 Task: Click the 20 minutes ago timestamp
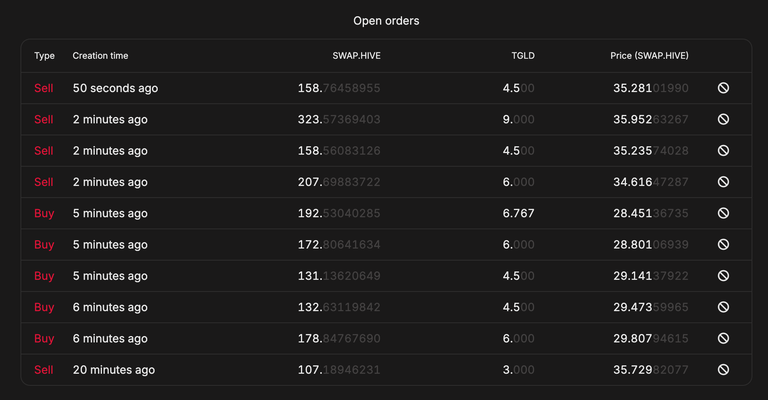pos(114,370)
